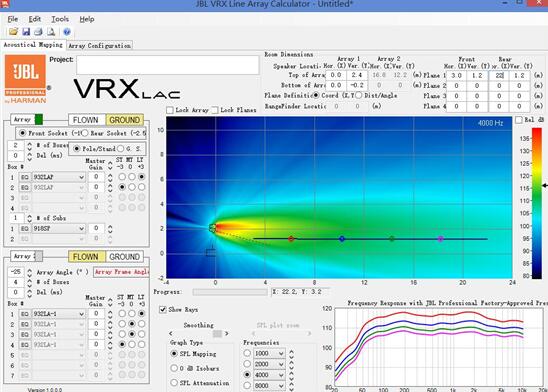
Task: Click the Print icon in the toolbar
Action: 38,32
